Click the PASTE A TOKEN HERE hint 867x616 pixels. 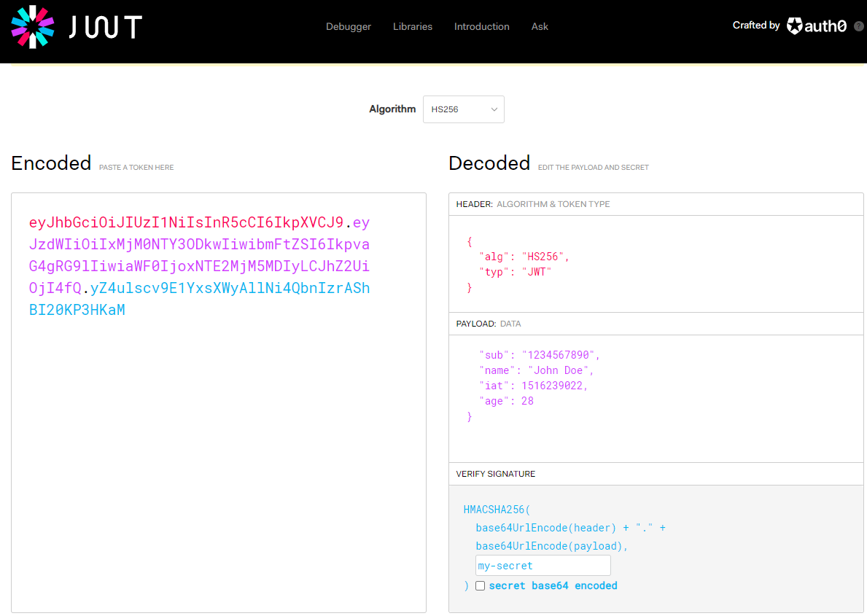[136, 167]
